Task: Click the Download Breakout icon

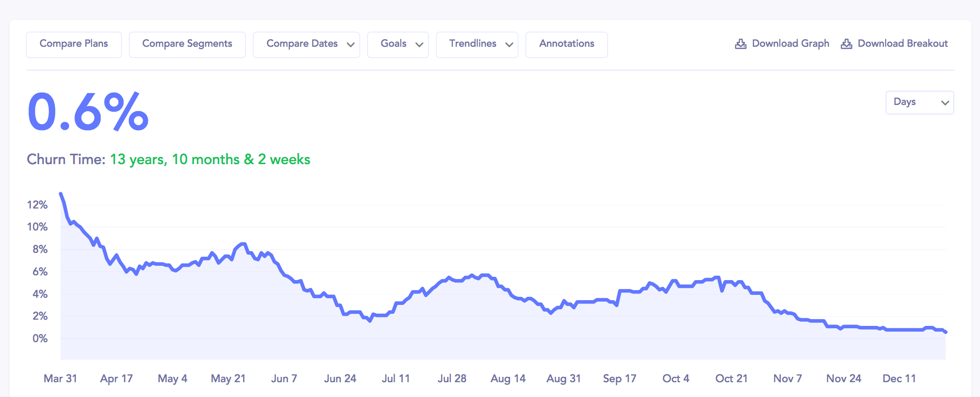Action: tap(846, 44)
